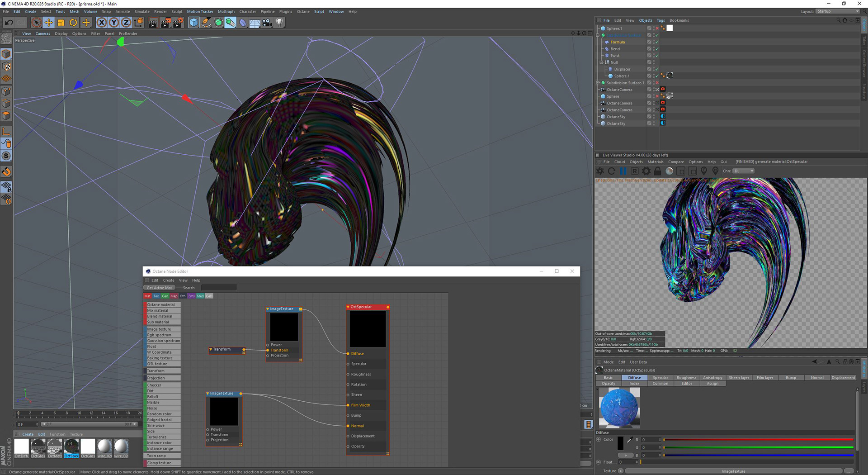Collapse the OctSpecular node triangle
Image resolution: width=868 pixels, height=475 pixels.
pyautogui.click(x=348, y=307)
